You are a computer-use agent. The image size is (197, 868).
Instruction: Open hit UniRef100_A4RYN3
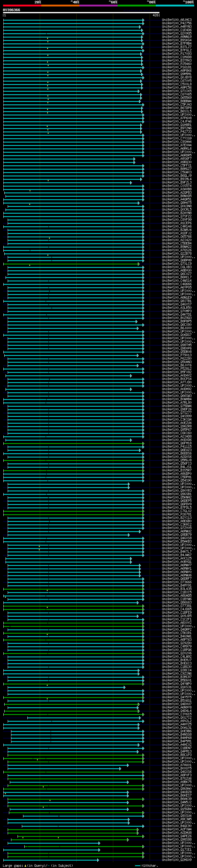click(177, 26)
